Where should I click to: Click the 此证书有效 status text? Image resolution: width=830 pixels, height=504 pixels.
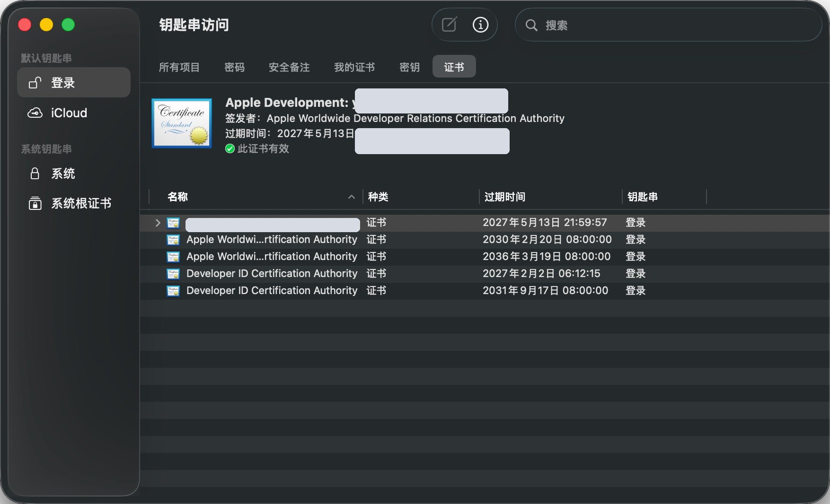click(x=263, y=149)
